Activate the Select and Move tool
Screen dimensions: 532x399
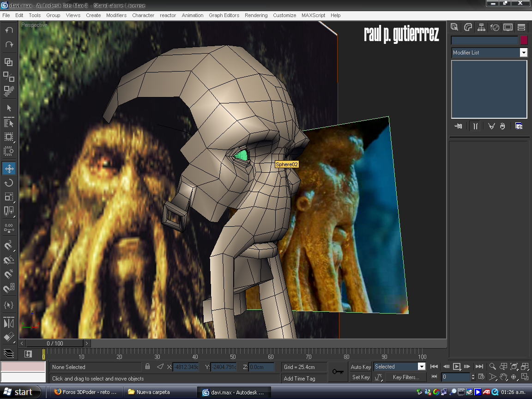pos(9,169)
